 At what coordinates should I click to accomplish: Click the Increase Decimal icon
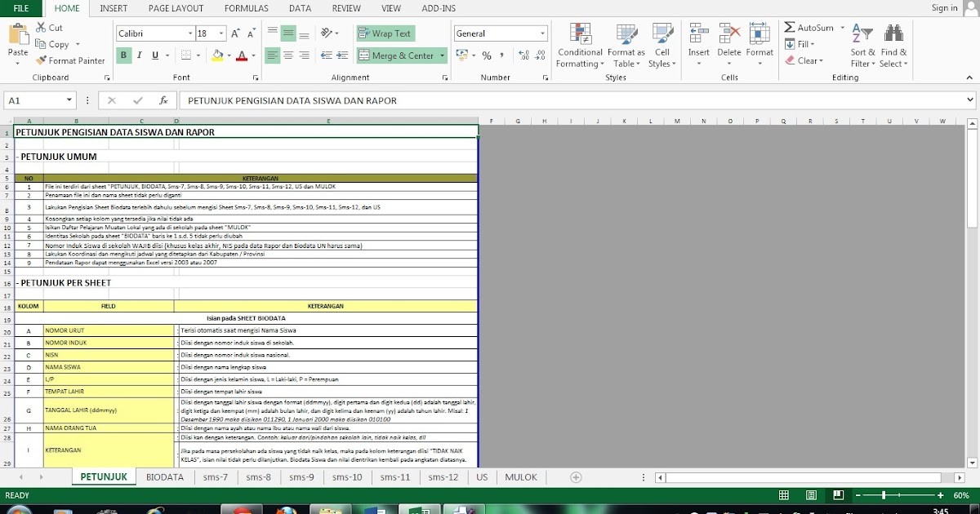[524, 55]
